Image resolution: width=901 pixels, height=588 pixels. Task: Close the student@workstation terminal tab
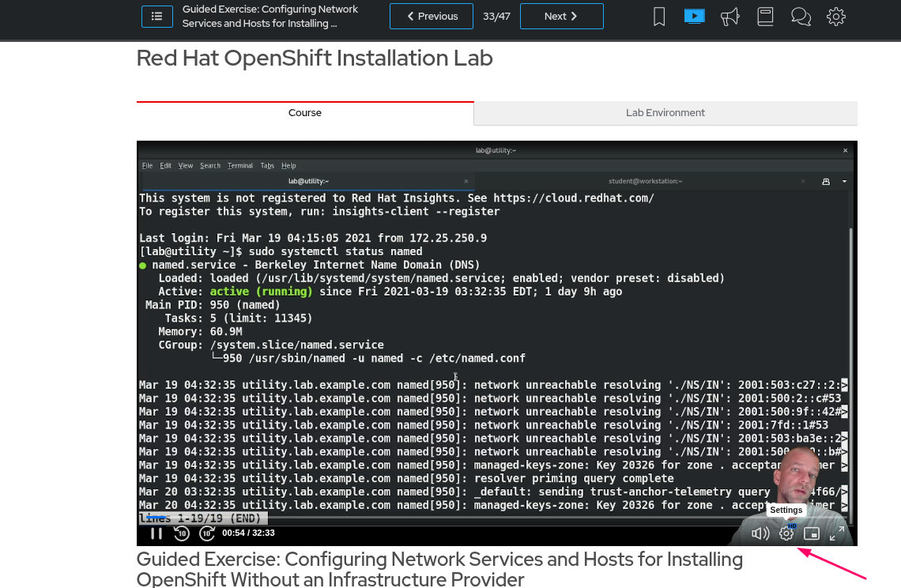tap(803, 181)
